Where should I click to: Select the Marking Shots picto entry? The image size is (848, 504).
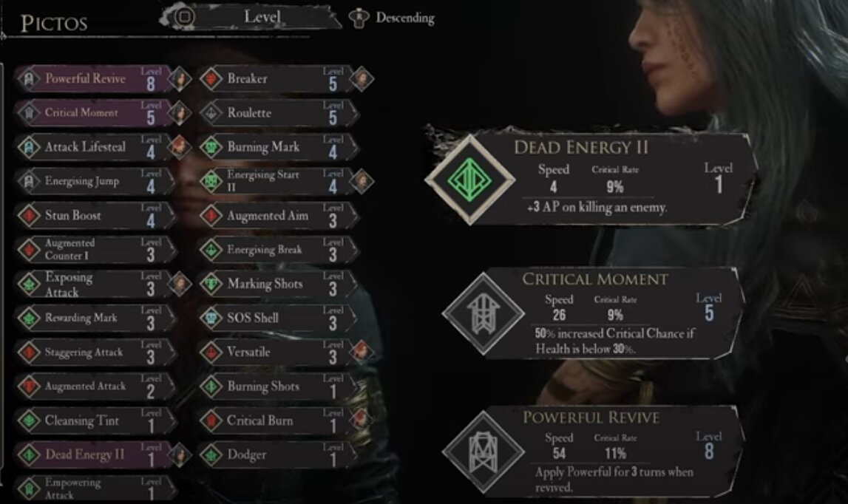pos(277,284)
